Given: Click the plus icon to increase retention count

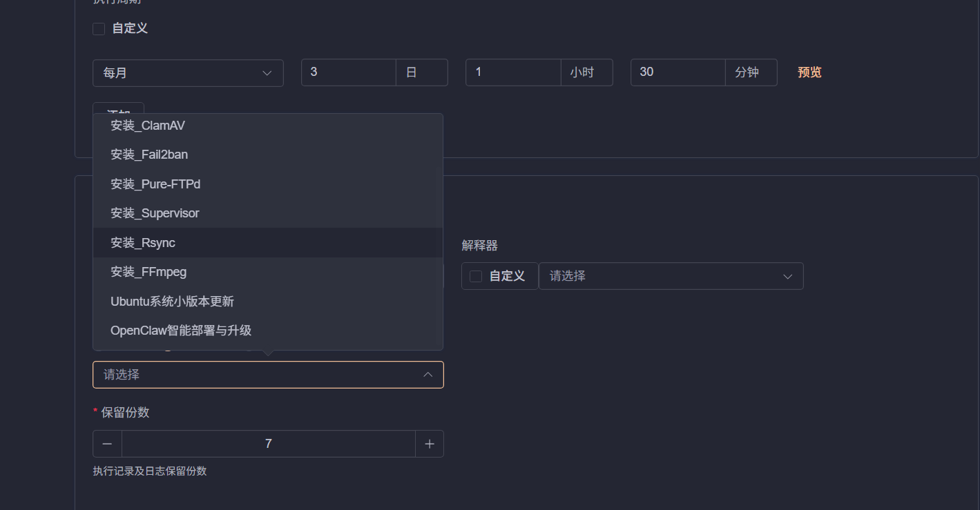Looking at the screenshot, I should coord(430,444).
